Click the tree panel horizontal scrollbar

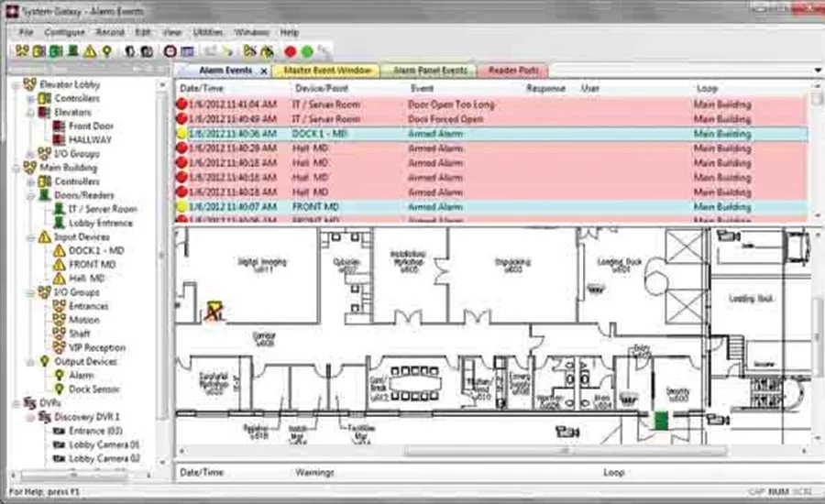[73, 475]
